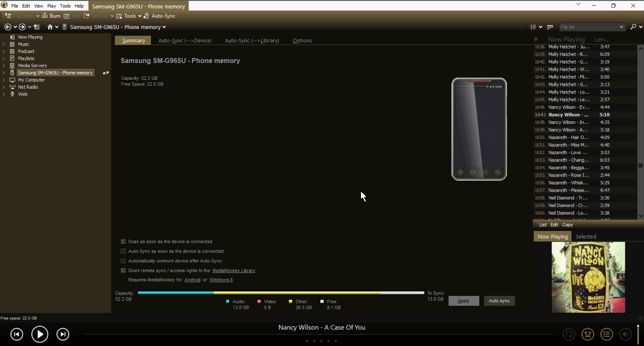
Task: Click the vertical volume slider
Action: [x=638, y=334]
